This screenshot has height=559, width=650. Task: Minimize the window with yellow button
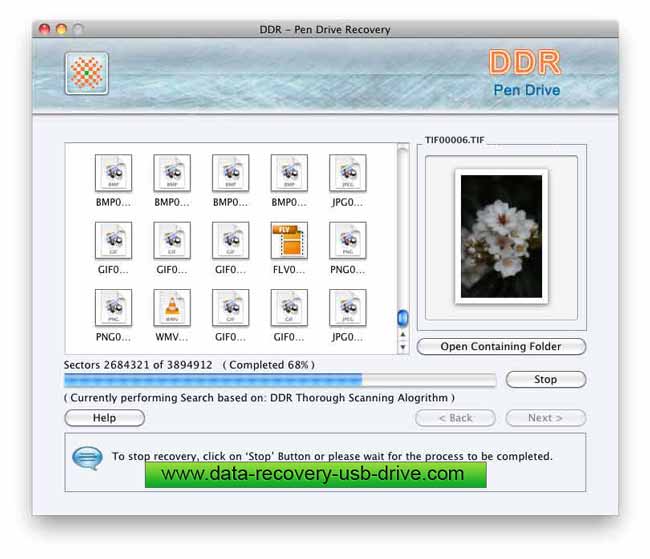point(61,29)
